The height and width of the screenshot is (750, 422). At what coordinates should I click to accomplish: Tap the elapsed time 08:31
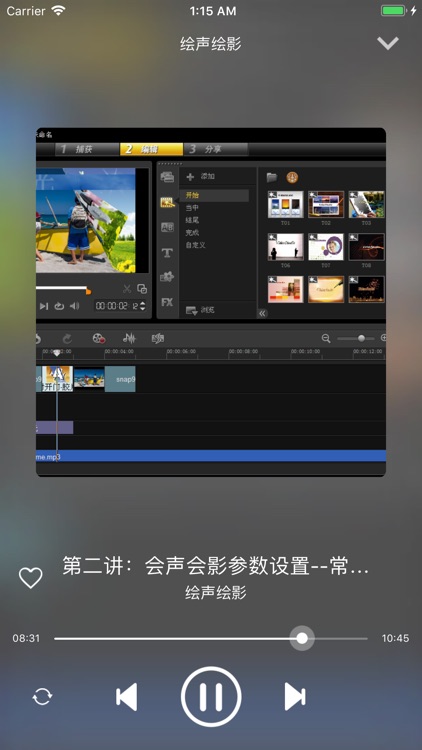26,638
